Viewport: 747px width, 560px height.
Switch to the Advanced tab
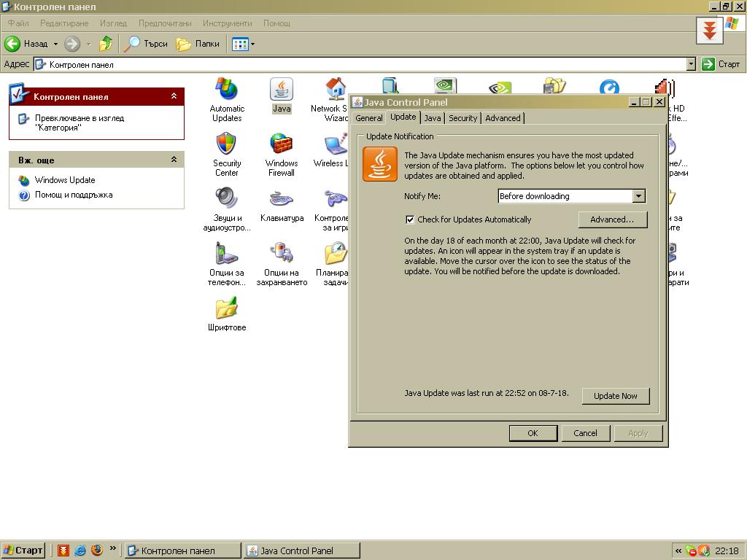503,118
